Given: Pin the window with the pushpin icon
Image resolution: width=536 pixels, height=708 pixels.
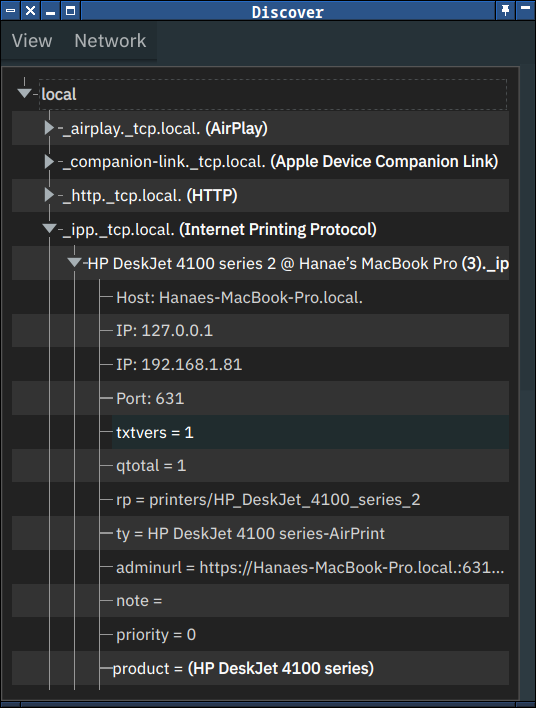Looking at the screenshot, I should [x=505, y=10].
